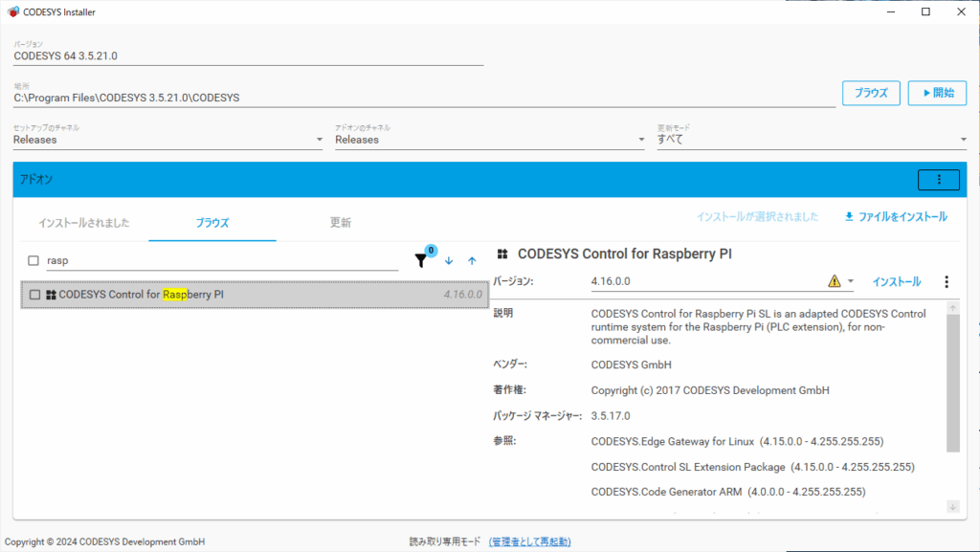Open the three-dot menu beside インストール

click(947, 281)
